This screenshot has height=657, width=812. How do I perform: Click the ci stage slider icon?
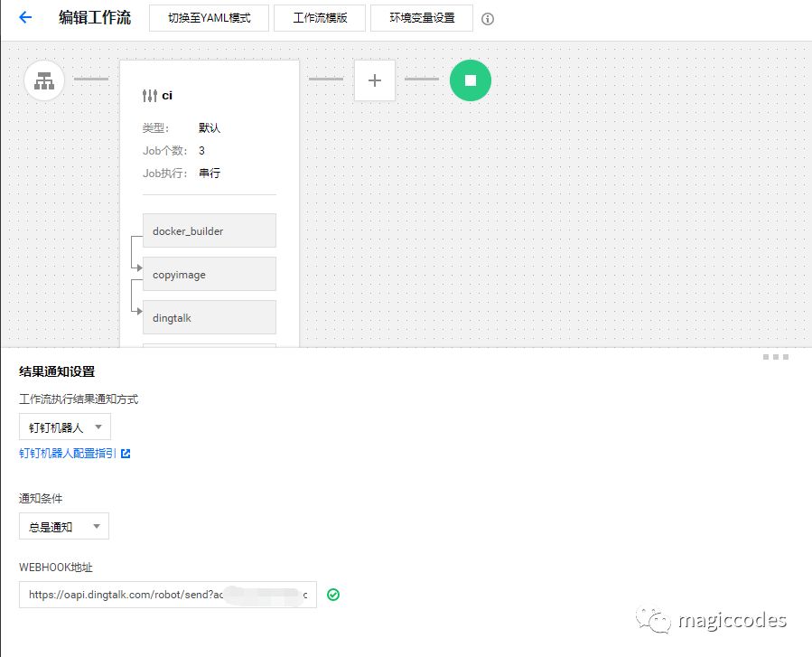coord(150,95)
